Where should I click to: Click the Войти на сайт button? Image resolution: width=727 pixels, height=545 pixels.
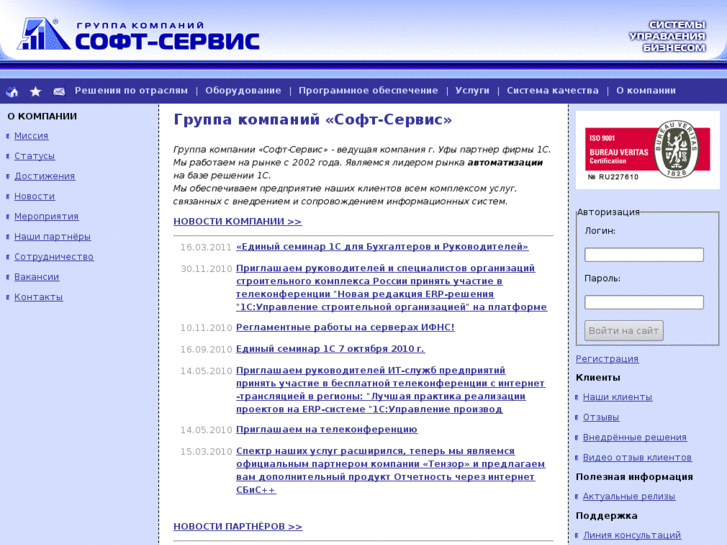click(x=624, y=331)
